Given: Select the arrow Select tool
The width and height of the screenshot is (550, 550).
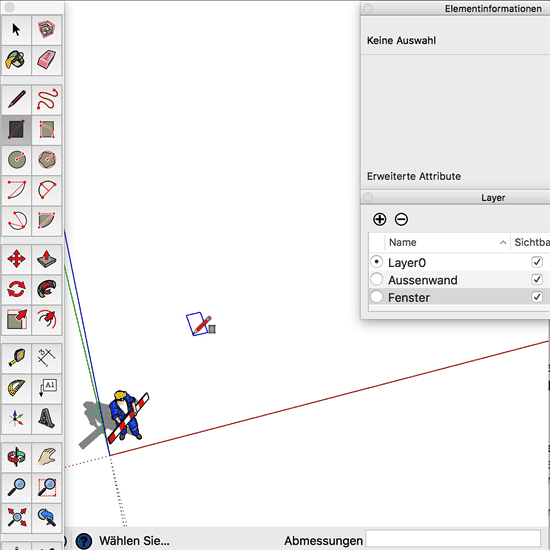Looking at the screenshot, I should [16, 30].
